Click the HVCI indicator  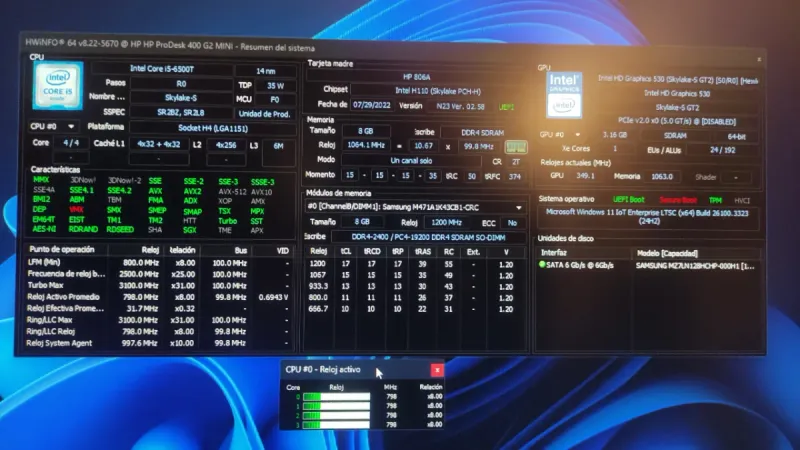point(742,201)
